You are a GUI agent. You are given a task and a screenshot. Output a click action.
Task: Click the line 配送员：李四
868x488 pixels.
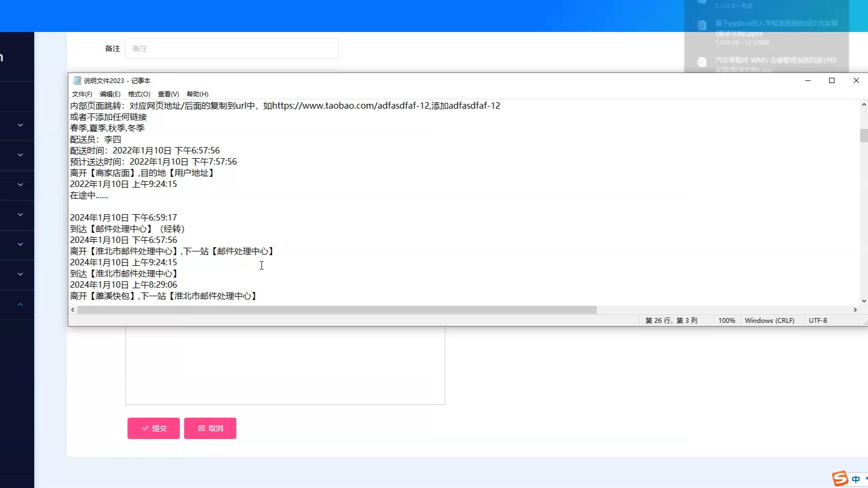[95, 139]
